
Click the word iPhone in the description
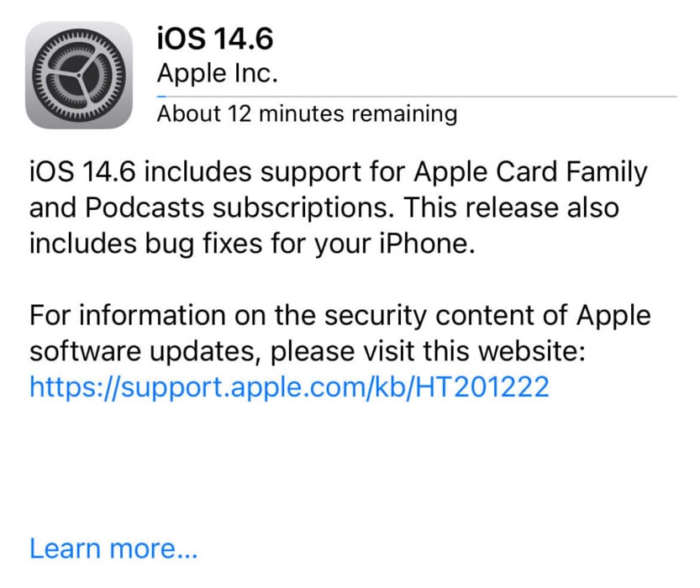(x=426, y=244)
